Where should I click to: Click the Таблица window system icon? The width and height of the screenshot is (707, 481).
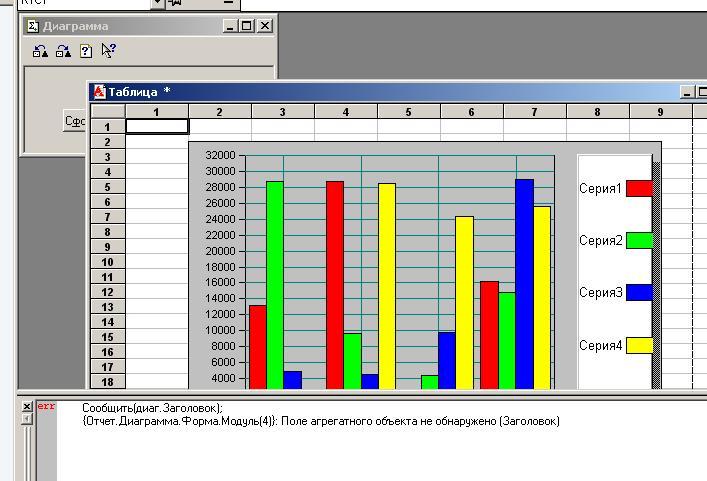(99, 92)
